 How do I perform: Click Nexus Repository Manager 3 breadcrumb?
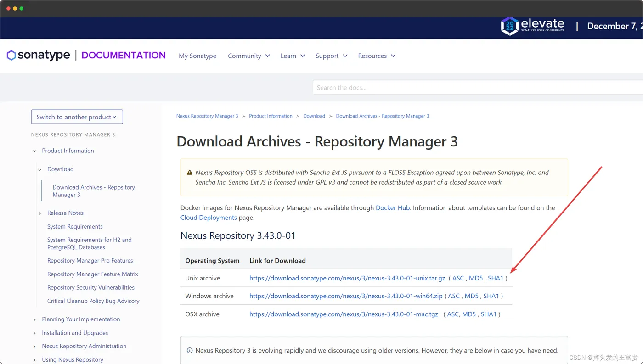[207, 116]
